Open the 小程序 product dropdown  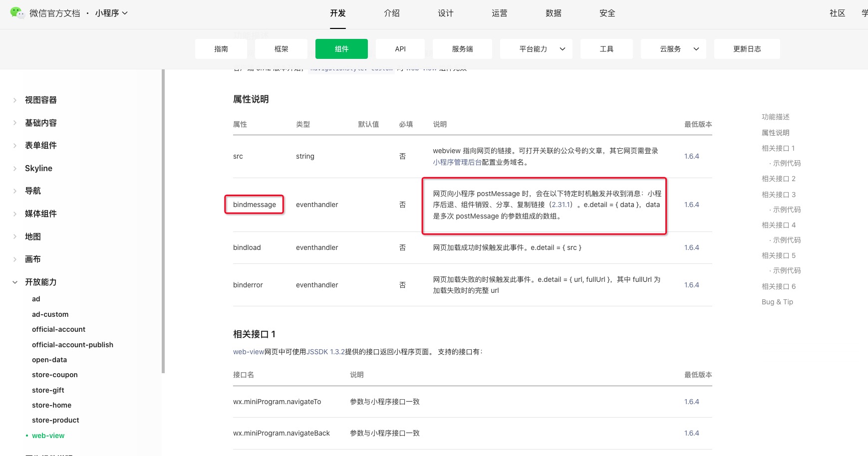tap(111, 13)
